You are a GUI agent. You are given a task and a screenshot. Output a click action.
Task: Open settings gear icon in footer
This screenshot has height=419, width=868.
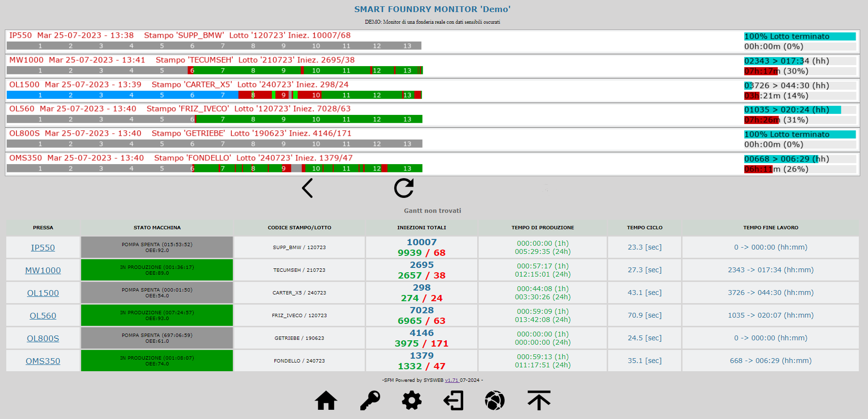tap(412, 401)
